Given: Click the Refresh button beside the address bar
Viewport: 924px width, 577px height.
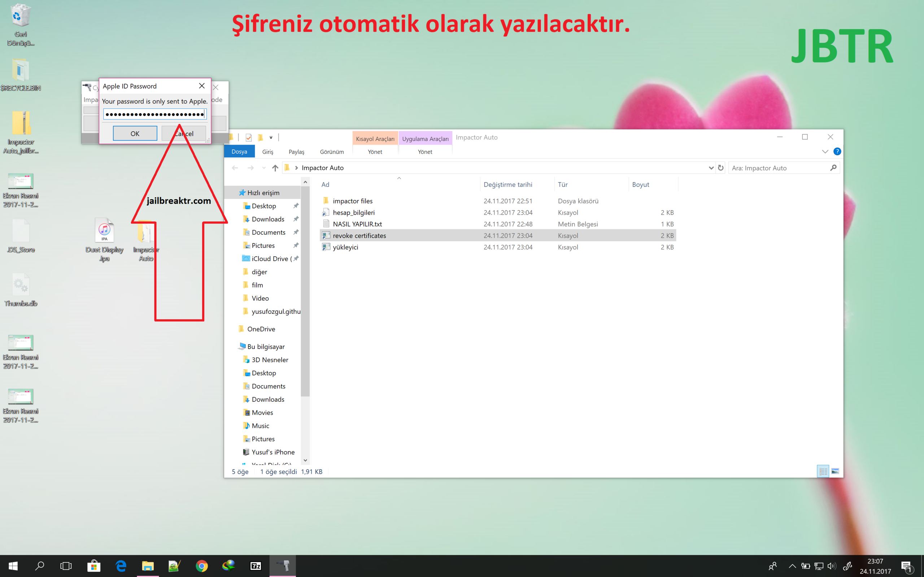Looking at the screenshot, I should 720,168.
